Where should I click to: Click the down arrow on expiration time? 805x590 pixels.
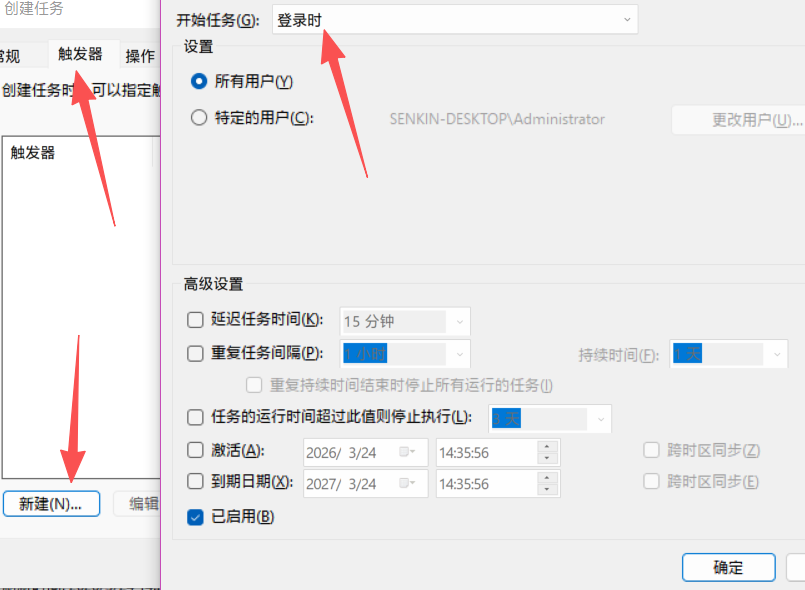[545, 490]
